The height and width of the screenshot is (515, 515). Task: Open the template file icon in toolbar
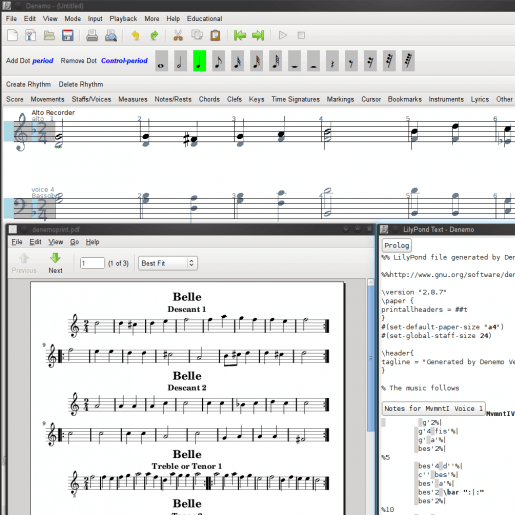pyautogui.click(x=31, y=35)
